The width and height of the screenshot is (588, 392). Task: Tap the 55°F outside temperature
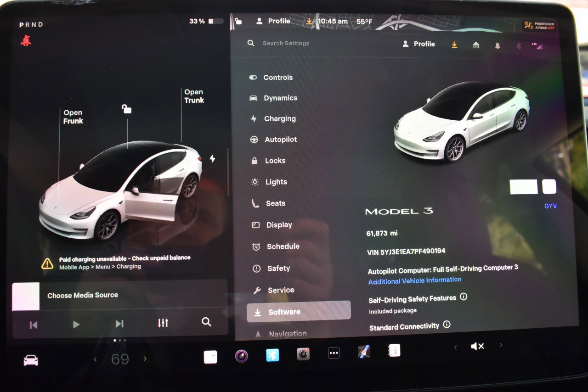click(364, 22)
